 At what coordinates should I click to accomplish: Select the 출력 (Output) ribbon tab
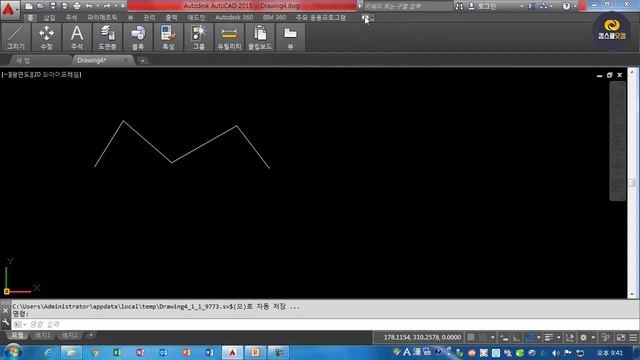(x=171, y=18)
